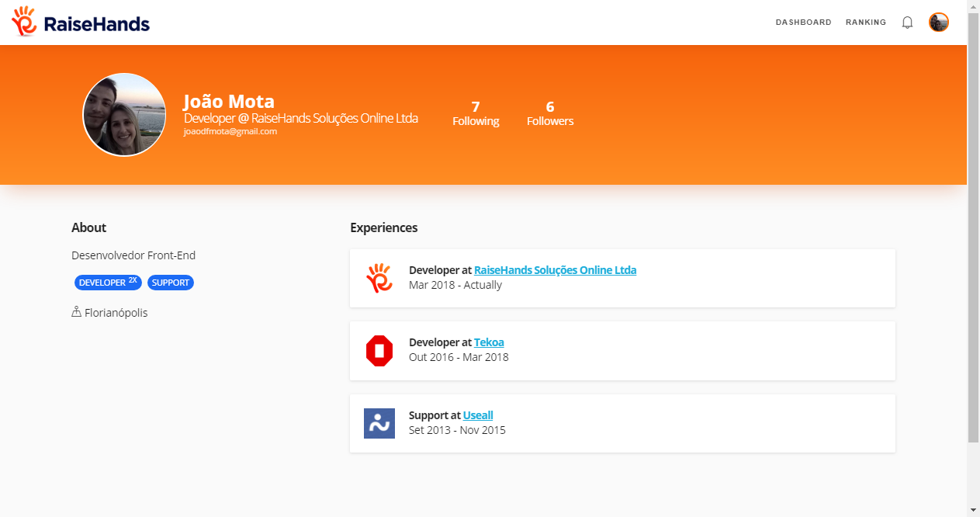Click the DEVELOPER 2X skill badge
The image size is (980, 517).
point(108,283)
